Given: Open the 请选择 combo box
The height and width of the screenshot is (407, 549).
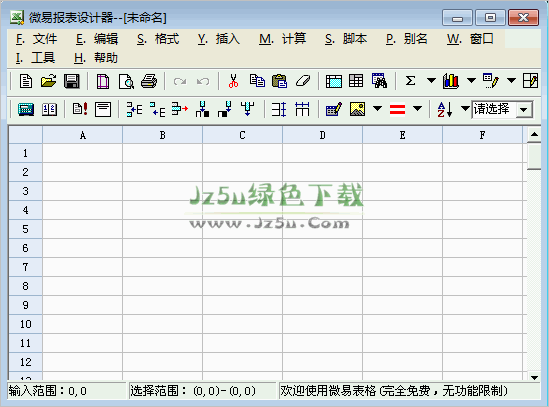Looking at the screenshot, I should coord(524,110).
